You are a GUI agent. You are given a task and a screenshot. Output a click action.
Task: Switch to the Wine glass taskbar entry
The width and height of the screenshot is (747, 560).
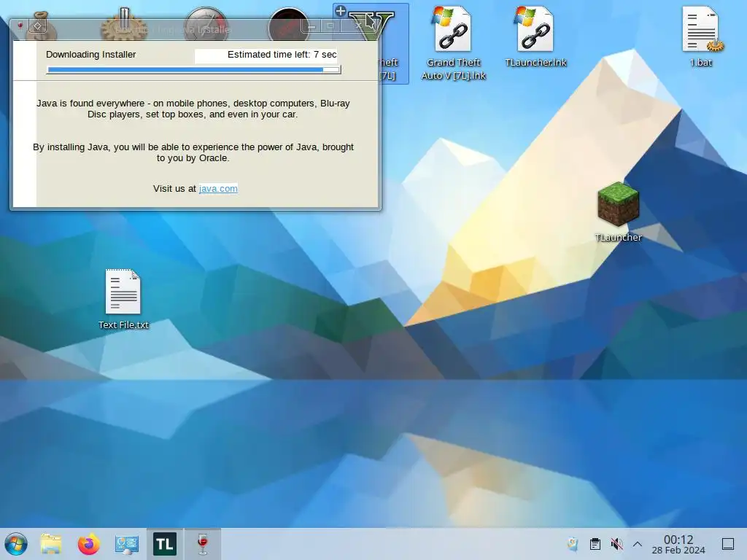click(x=203, y=544)
